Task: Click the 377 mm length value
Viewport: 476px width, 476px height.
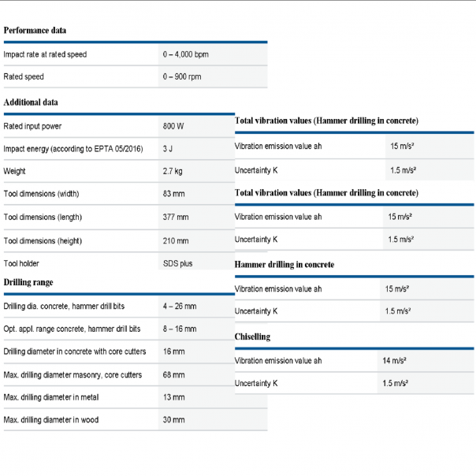Action: click(176, 217)
